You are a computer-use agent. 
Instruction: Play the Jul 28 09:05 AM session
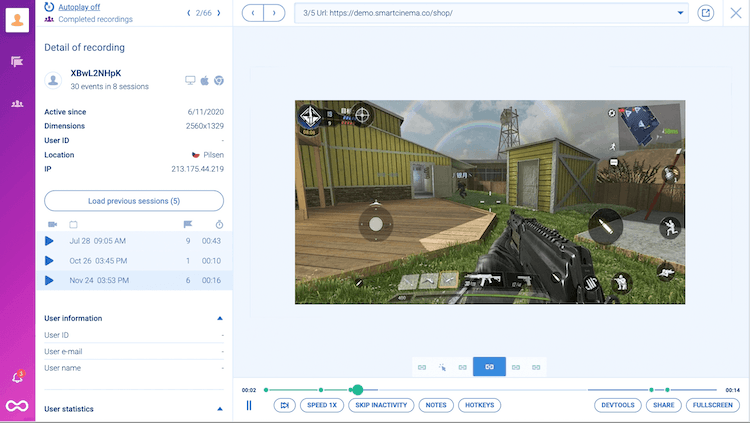pyautogui.click(x=49, y=241)
